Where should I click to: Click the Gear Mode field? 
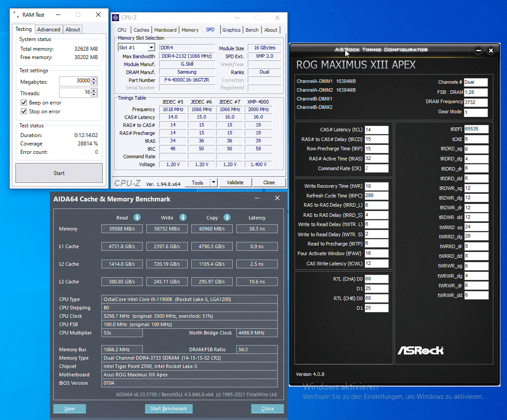pos(476,112)
